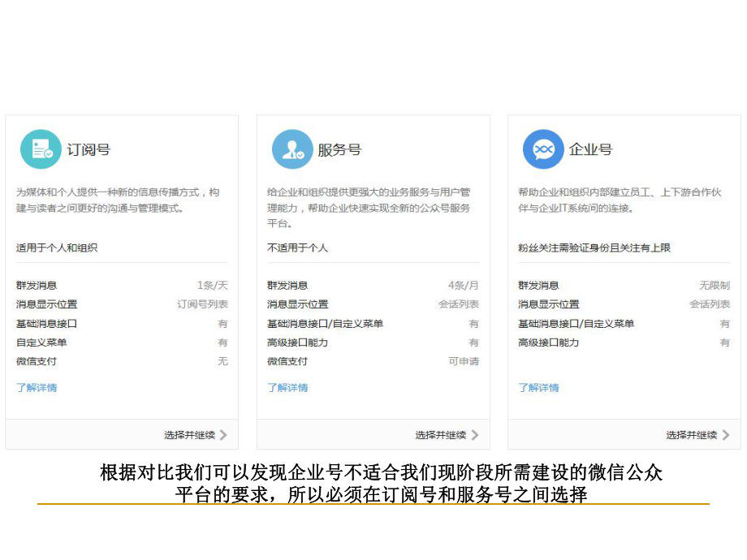The image size is (747, 560).
Task: Click 高级接口能力 label in 企业号 card
Action: (549, 342)
